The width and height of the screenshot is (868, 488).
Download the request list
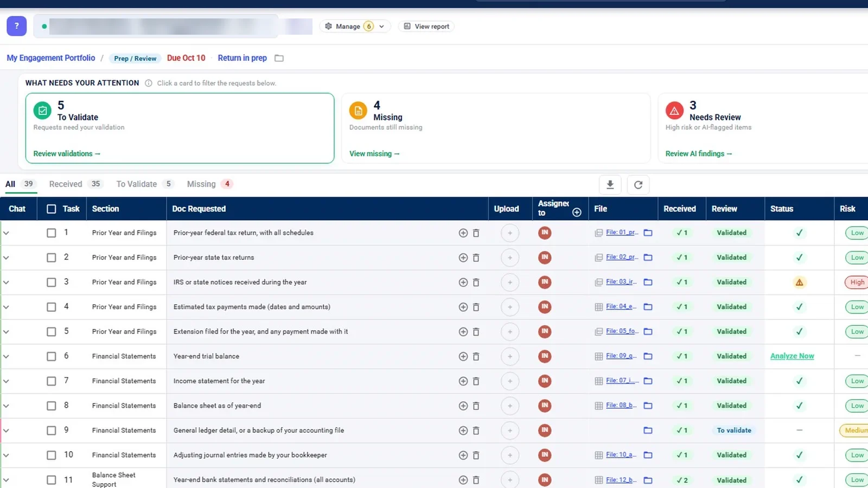[x=610, y=184]
